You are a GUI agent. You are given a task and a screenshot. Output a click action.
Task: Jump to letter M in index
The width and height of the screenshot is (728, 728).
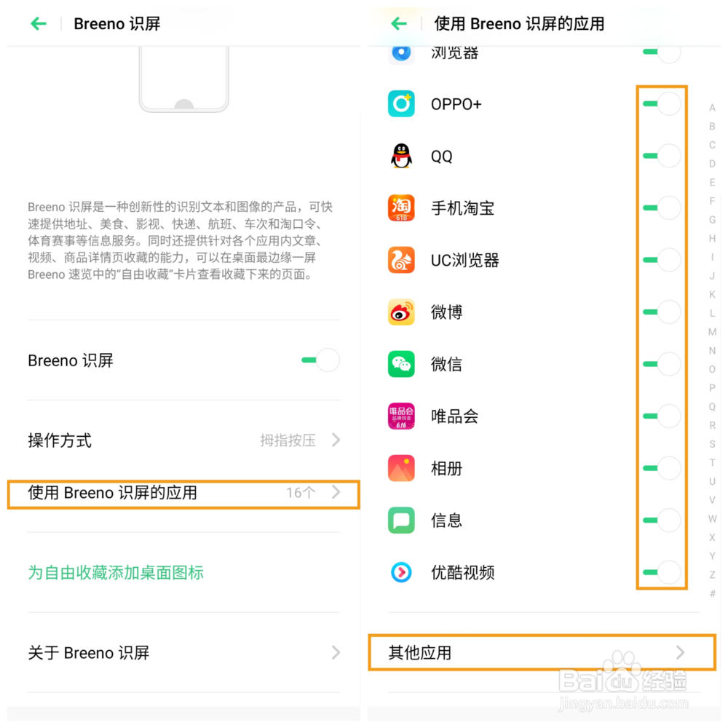pyautogui.click(x=712, y=332)
